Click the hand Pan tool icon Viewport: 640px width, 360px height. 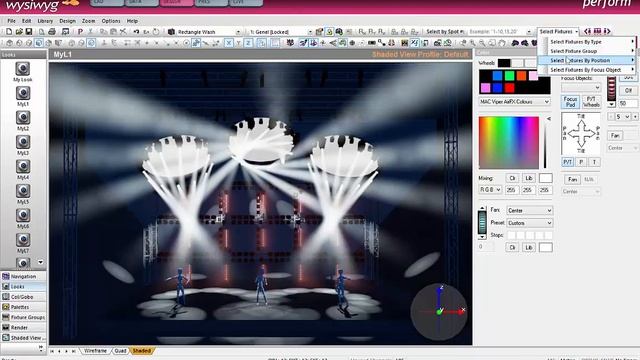point(502,43)
